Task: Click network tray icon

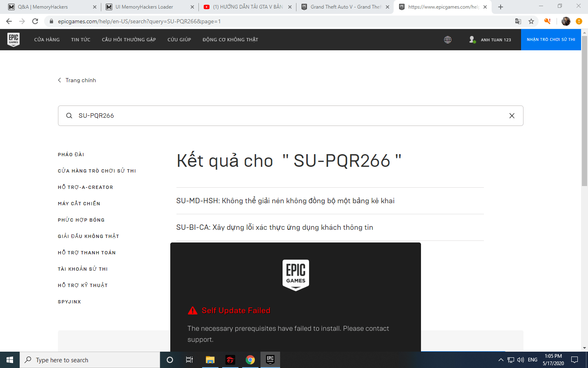Action: [511, 360]
